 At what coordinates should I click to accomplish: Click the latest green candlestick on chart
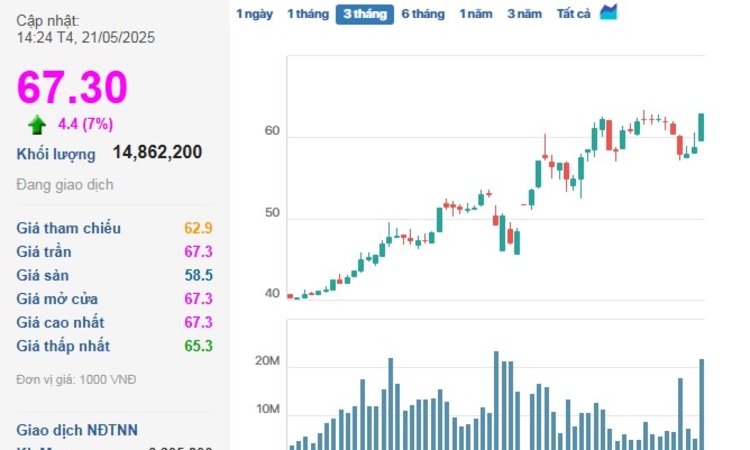point(701,127)
